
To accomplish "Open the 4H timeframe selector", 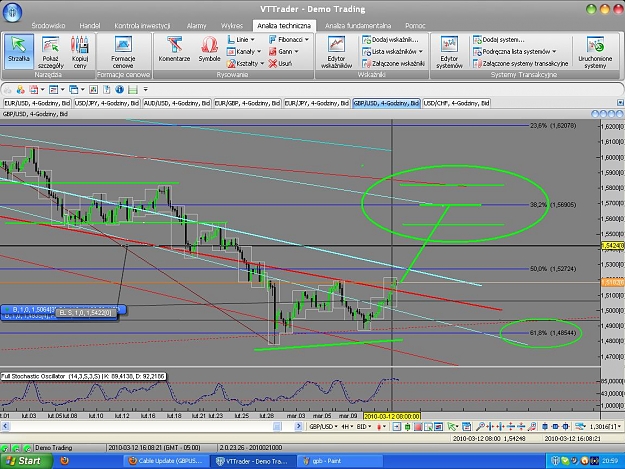I will (x=346, y=427).
